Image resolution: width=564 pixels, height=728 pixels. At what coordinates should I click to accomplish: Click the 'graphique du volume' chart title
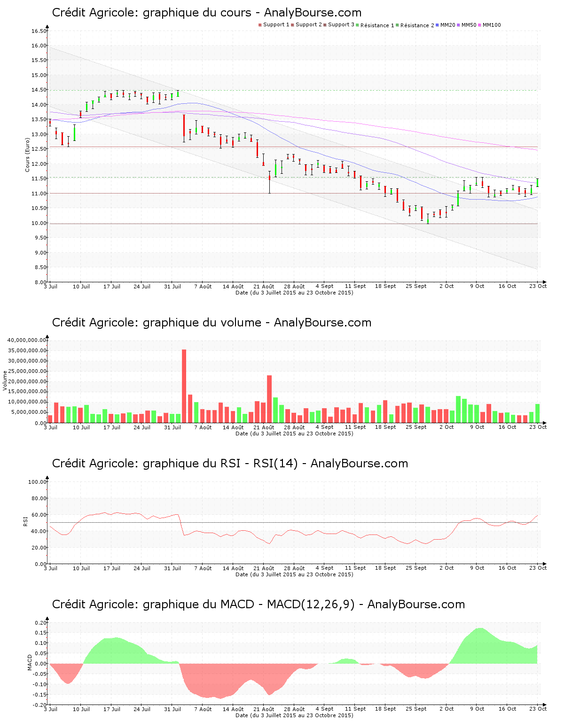211,323
